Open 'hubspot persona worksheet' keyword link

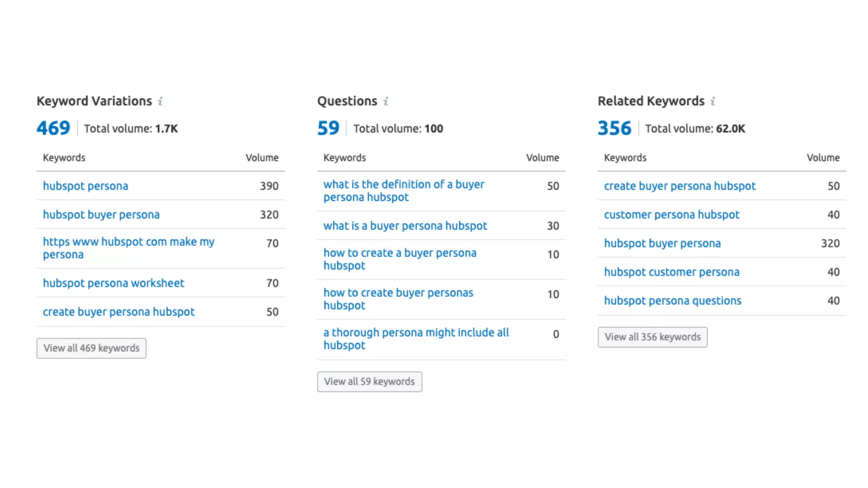(114, 283)
